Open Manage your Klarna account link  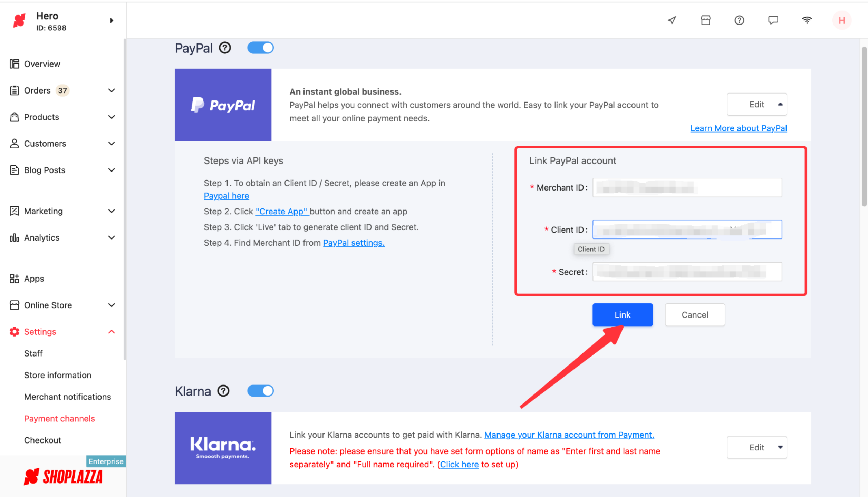(569, 435)
